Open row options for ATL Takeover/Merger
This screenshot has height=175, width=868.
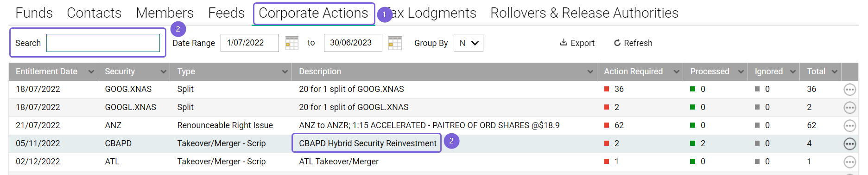tap(849, 162)
